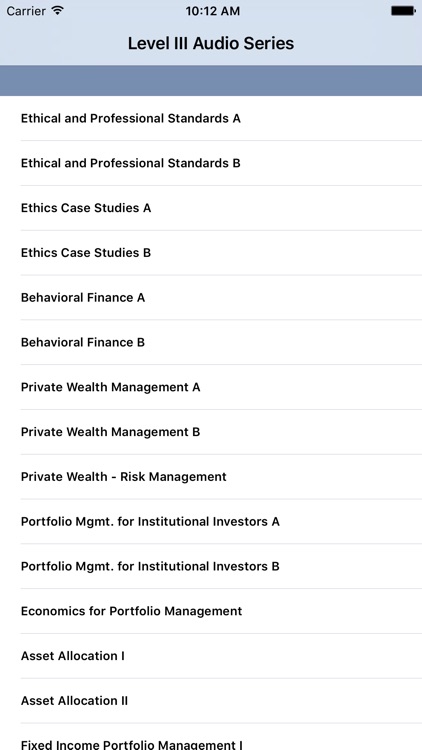This screenshot has height=750, width=422.
Task: Open Fixed Income Portfolio Management I
Action: (x=211, y=737)
